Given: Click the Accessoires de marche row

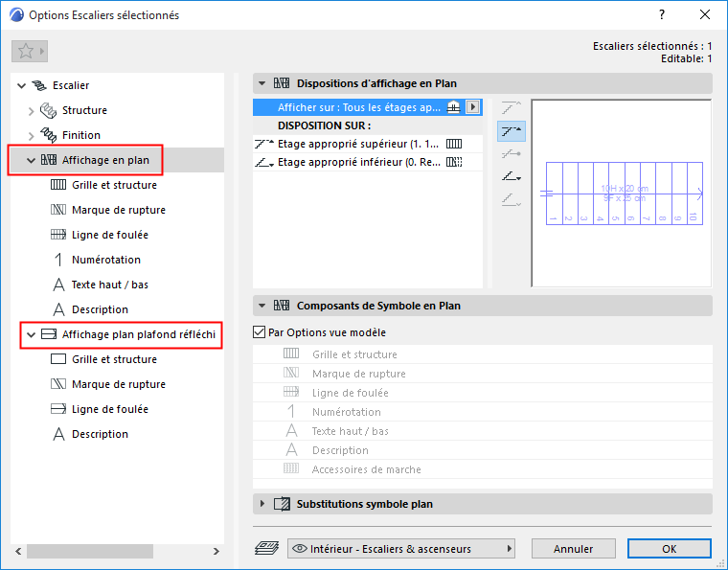Looking at the screenshot, I should 483,469.
